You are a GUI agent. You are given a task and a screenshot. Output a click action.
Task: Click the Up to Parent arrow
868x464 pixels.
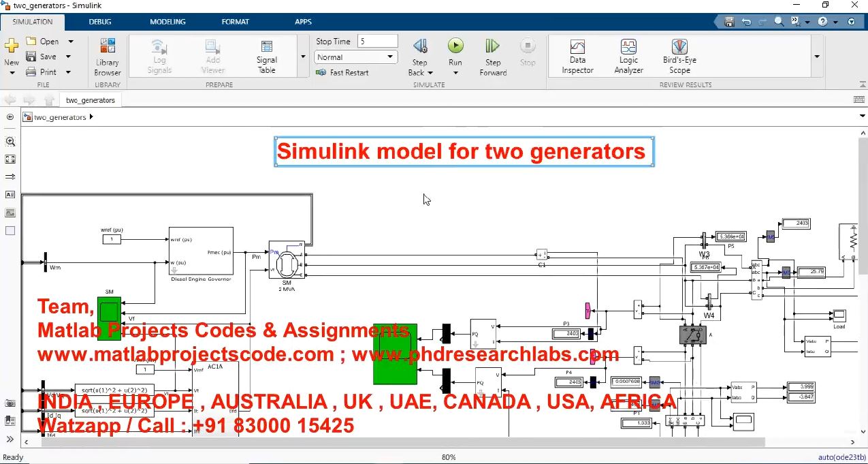click(49, 100)
